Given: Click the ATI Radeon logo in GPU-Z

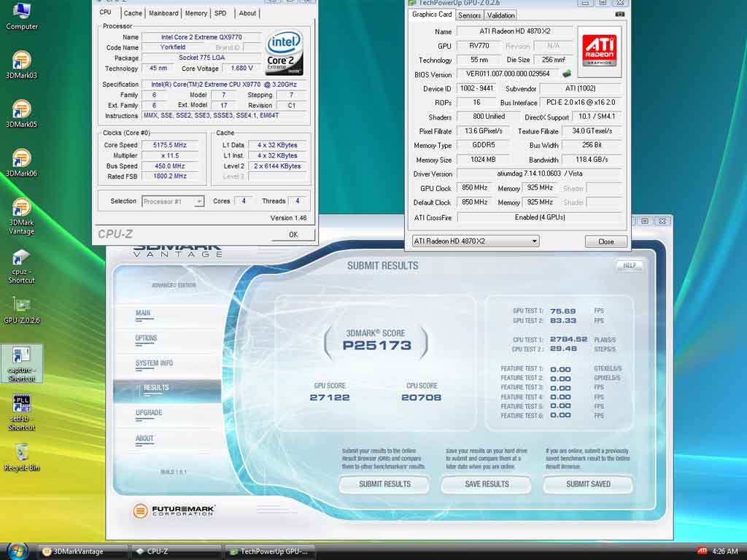Looking at the screenshot, I should [600, 52].
